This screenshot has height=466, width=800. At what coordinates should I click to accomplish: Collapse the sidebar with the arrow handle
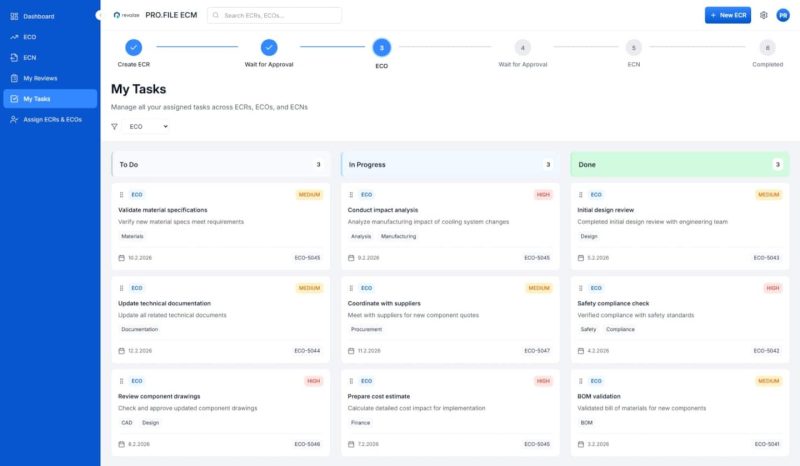click(x=98, y=15)
